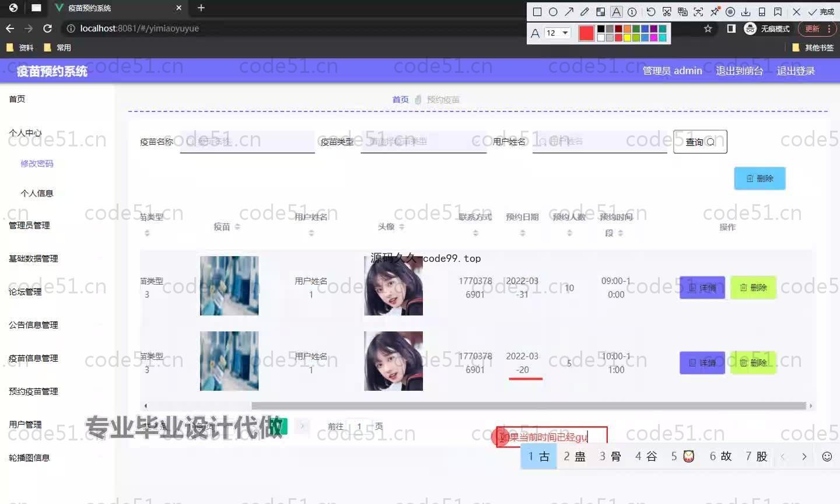
Task: Click the bookmark icon in the screenshot toolbar
Action: click(x=778, y=12)
